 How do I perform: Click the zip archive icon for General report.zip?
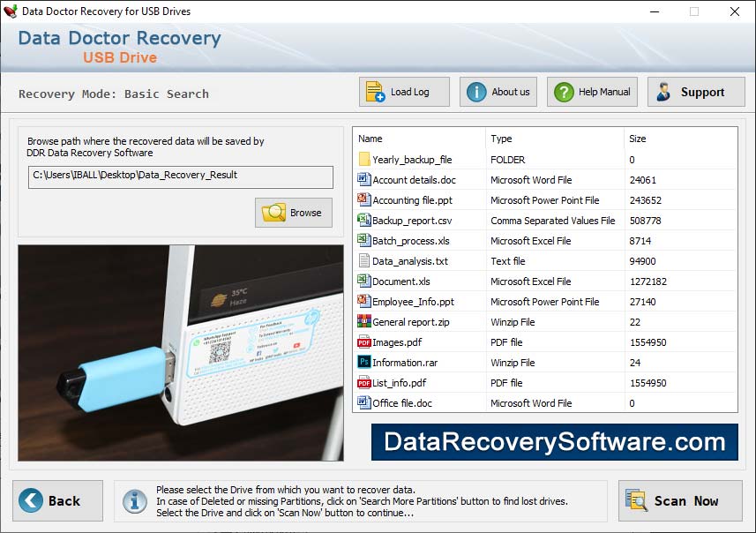coord(364,322)
